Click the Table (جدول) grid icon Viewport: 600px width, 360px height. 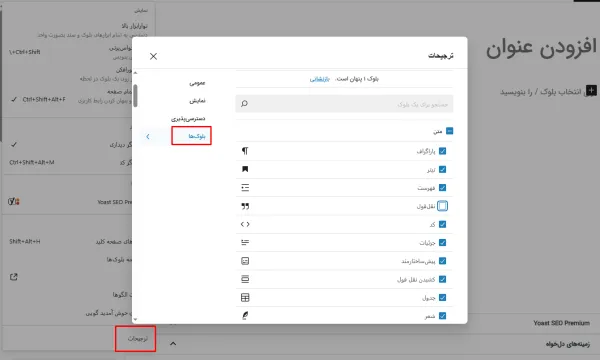(x=245, y=298)
